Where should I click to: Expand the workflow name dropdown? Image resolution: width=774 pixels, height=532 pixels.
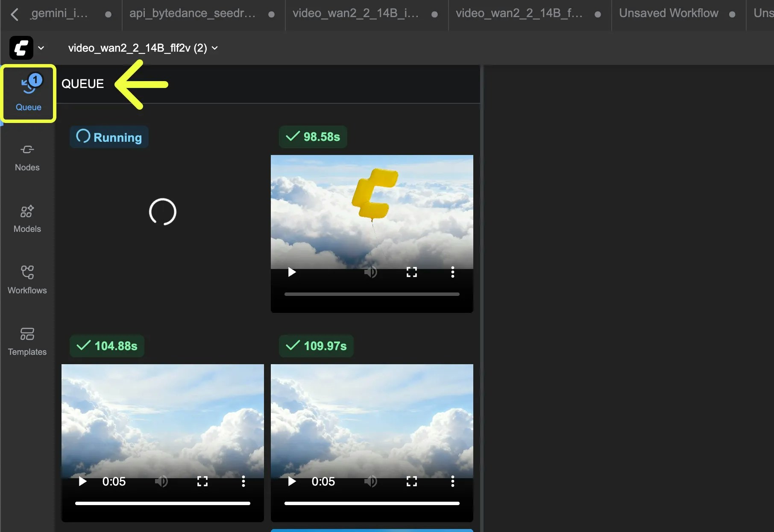pos(214,48)
